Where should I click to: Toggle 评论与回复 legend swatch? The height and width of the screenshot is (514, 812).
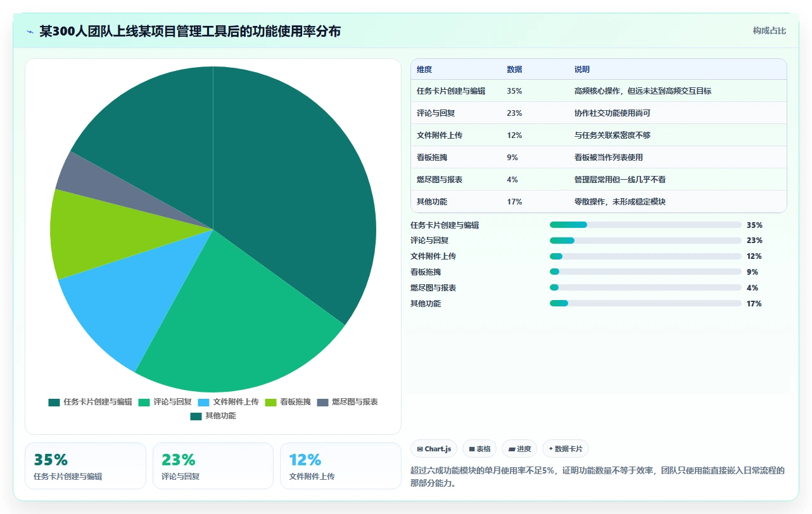[x=144, y=402]
